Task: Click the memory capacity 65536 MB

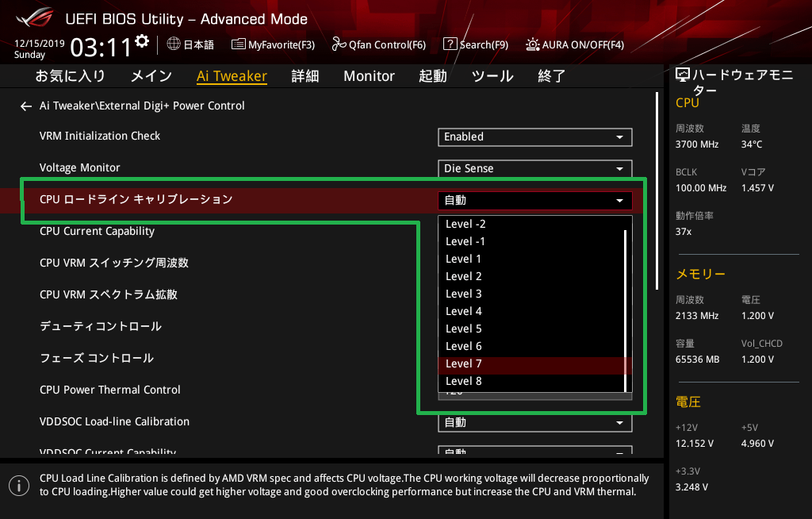Action: 698,359
